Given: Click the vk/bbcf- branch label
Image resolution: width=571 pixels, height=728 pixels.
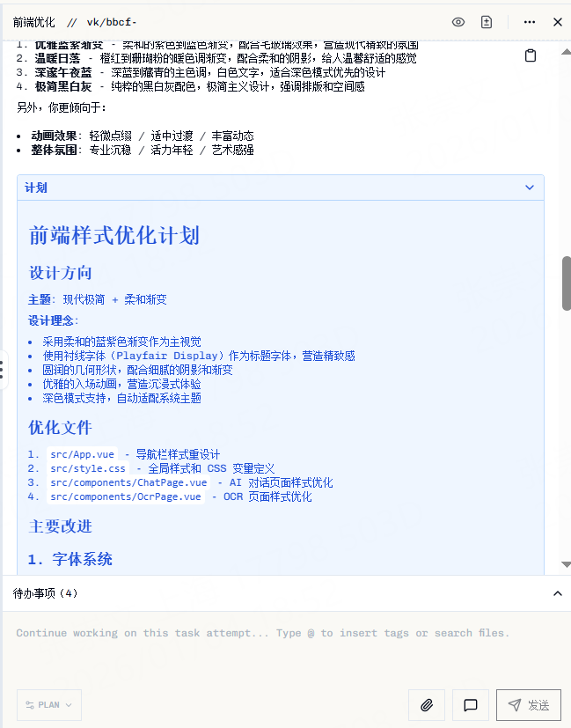Looking at the screenshot, I should click(112, 22).
